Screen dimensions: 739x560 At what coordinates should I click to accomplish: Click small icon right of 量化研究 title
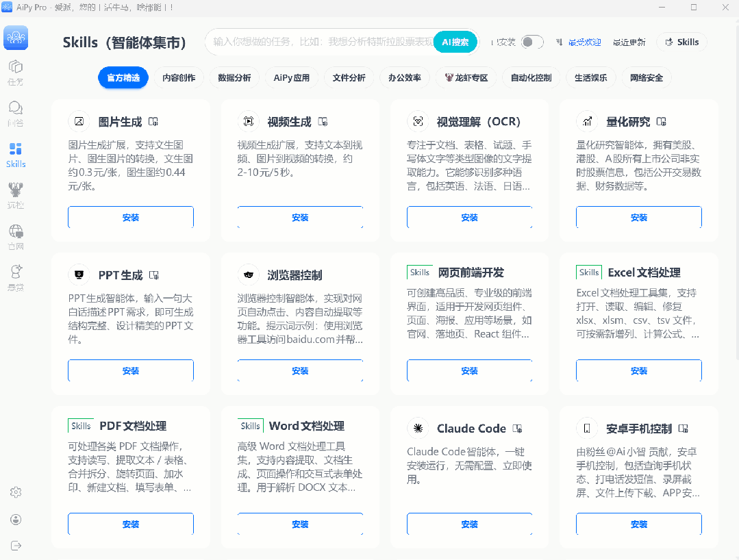coord(661,122)
